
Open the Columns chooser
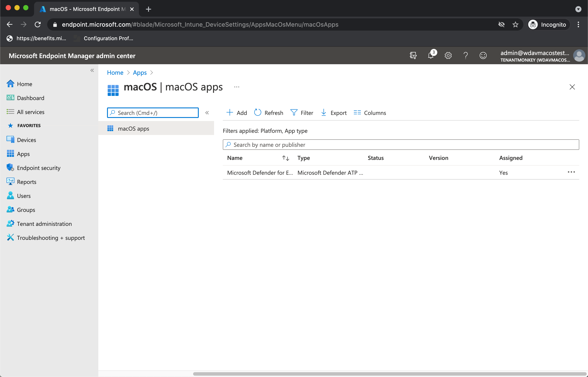click(370, 113)
